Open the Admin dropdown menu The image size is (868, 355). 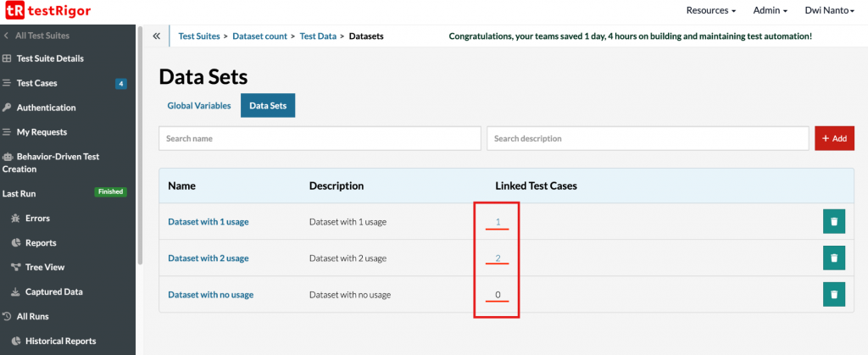[771, 11]
